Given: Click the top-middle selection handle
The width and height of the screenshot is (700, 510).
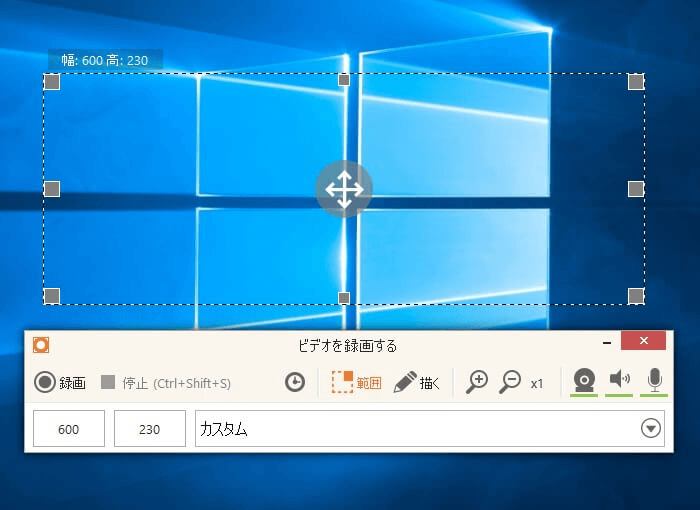Looking at the screenshot, I should point(344,80).
